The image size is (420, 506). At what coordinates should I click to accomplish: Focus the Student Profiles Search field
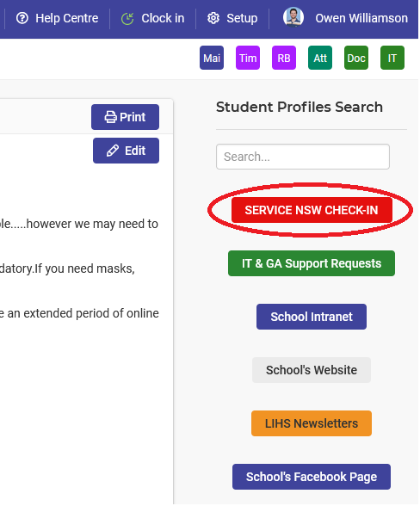tap(303, 157)
